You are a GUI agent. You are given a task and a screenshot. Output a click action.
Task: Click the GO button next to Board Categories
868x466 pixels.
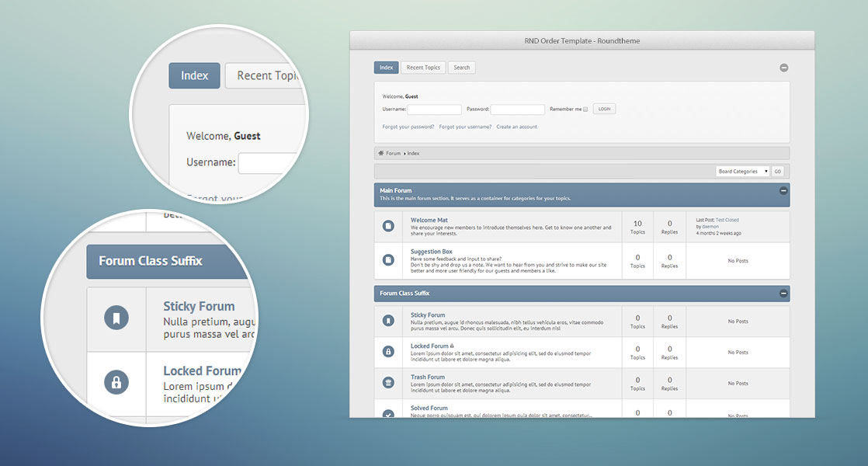click(778, 172)
